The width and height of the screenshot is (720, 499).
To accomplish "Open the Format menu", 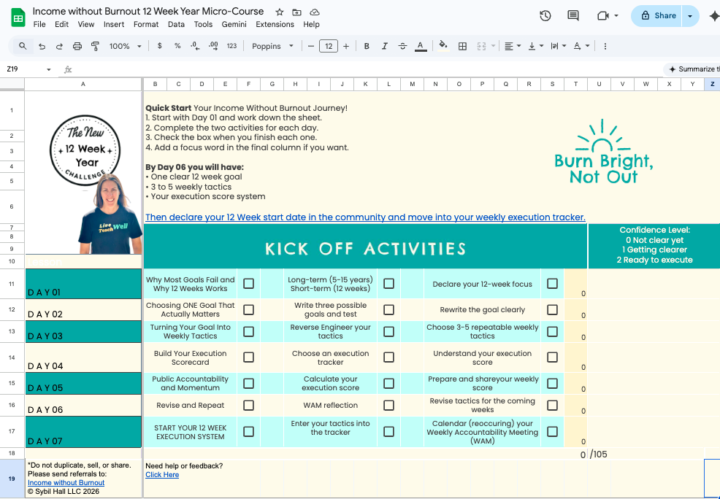I will [x=146, y=24].
